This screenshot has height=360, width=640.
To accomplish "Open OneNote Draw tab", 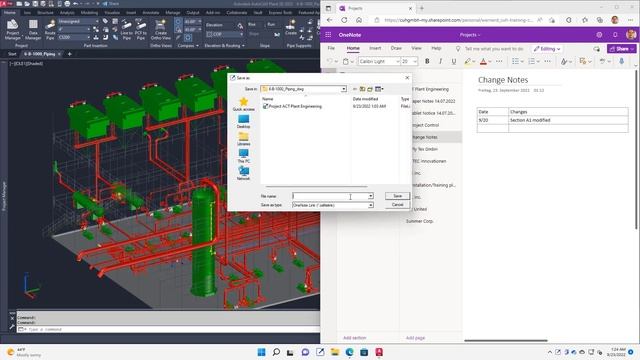I will pos(396,48).
